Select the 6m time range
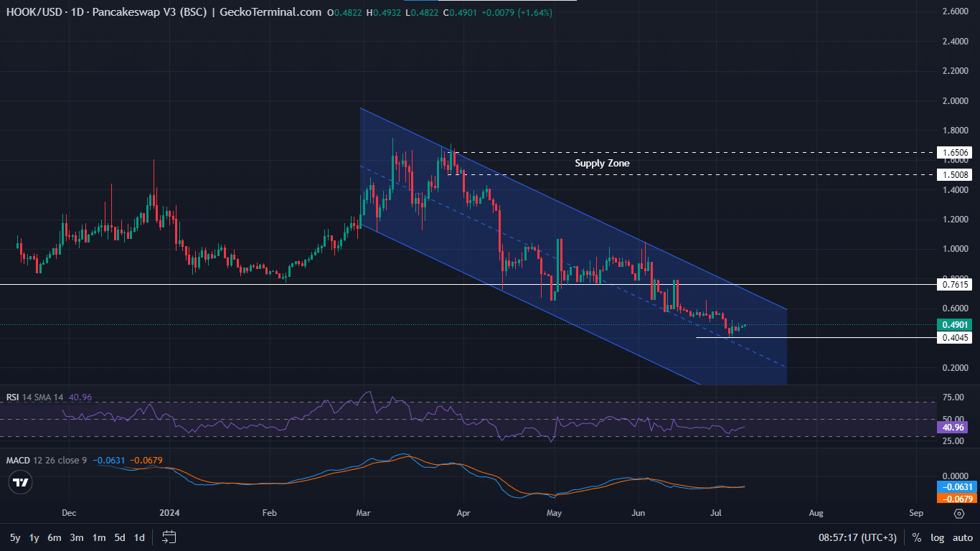This screenshot has width=980, height=551. point(55,537)
